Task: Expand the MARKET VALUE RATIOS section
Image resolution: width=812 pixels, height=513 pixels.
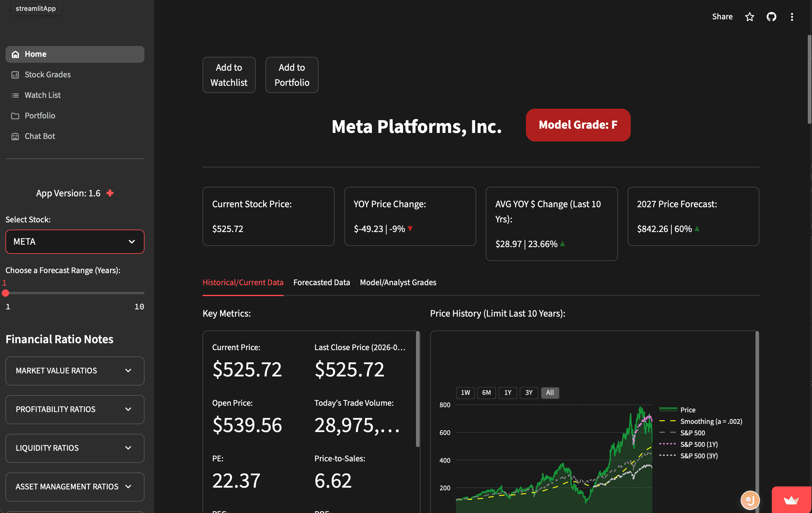Action: point(75,371)
